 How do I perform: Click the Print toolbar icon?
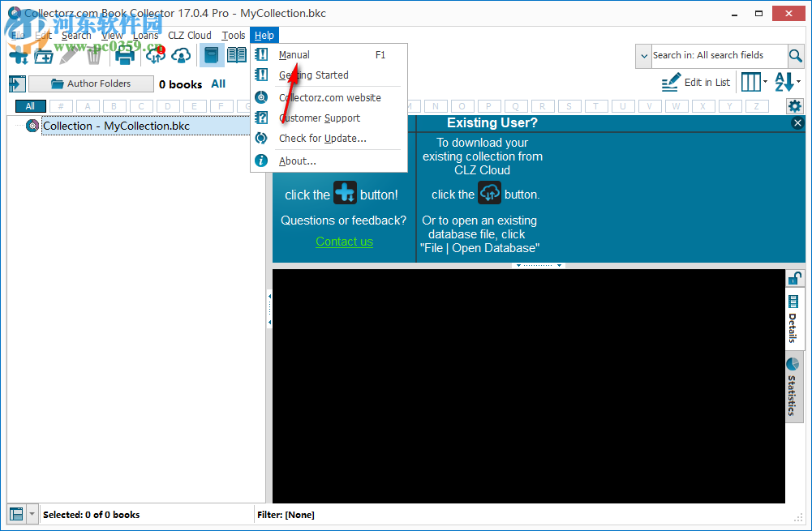[x=124, y=55]
